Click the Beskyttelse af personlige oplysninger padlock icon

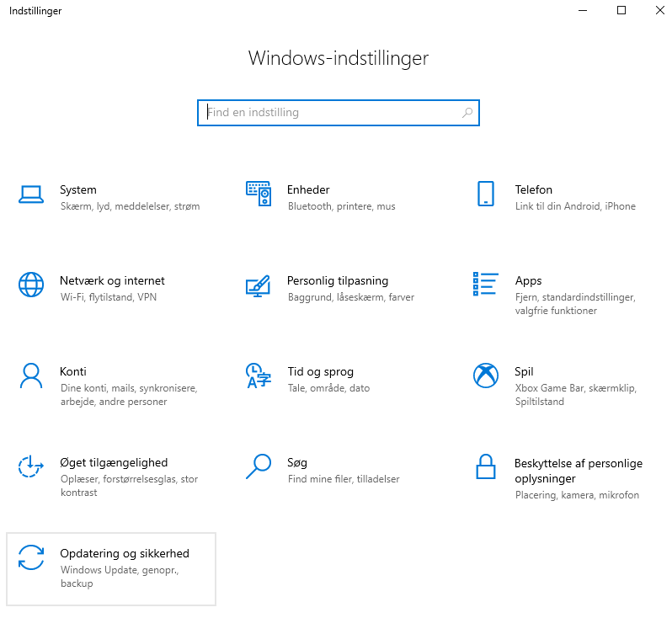point(486,466)
